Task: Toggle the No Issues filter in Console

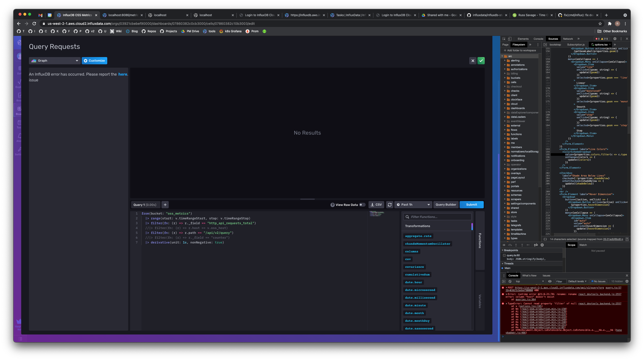Action: point(598,281)
